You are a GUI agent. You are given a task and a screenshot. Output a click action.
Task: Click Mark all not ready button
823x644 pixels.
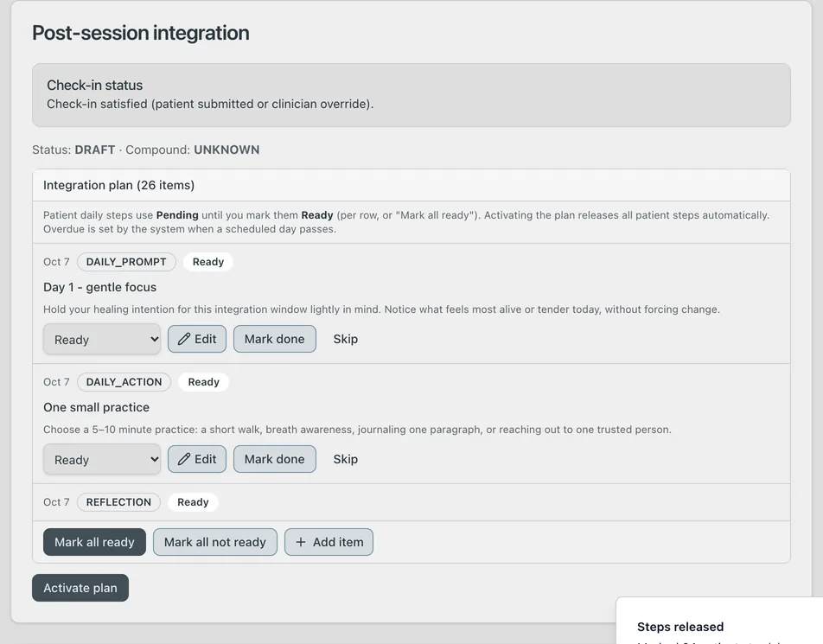click(x=215, y=542)
